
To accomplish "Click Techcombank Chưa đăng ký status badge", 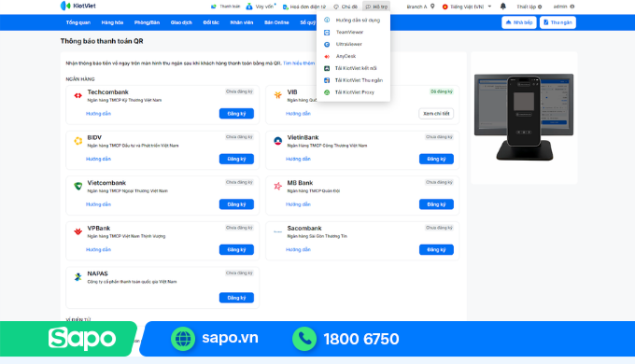I will tap(239, 91).
